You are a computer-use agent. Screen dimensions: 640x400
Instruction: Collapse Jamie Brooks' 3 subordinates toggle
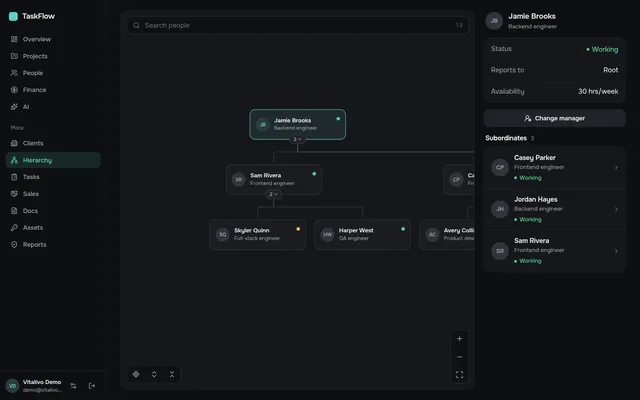click(297, 139)
